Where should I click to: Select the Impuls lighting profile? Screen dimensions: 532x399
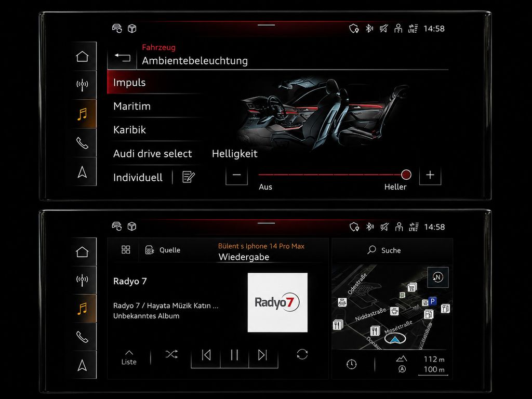(x=155, y=83)
